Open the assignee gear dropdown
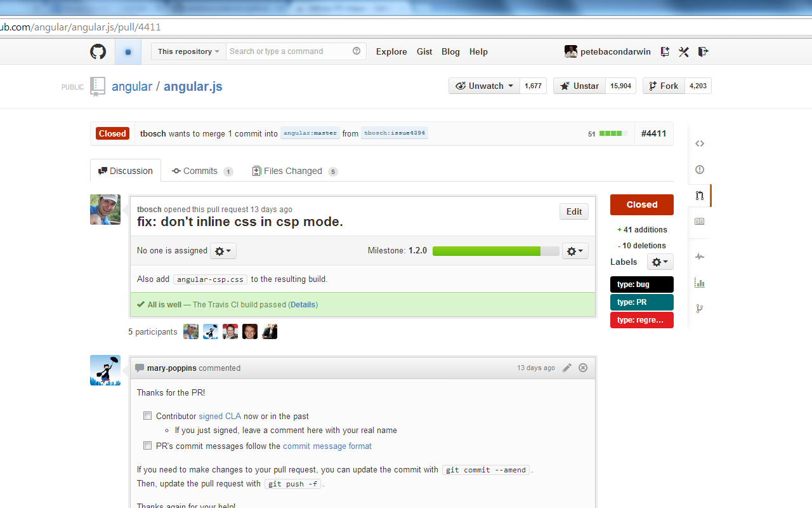812x508 pixels. click(x=223, y=251)
